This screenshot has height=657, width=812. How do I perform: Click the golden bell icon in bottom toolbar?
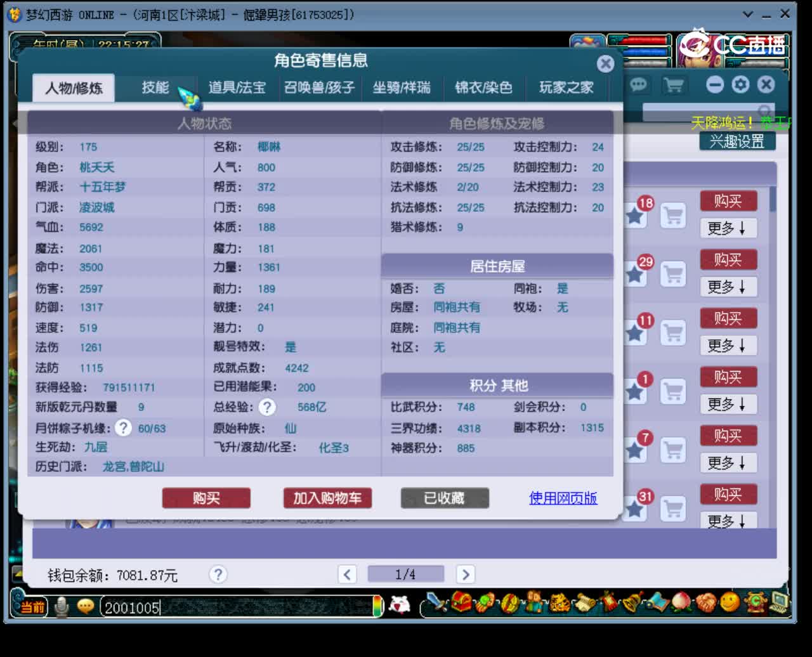pos(633,602)
